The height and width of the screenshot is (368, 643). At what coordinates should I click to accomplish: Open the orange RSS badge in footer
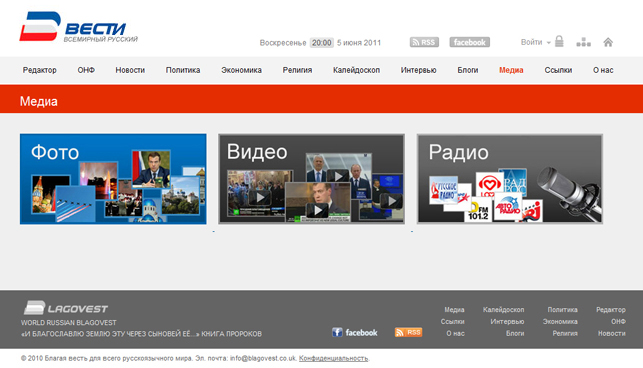pos(408,332)
